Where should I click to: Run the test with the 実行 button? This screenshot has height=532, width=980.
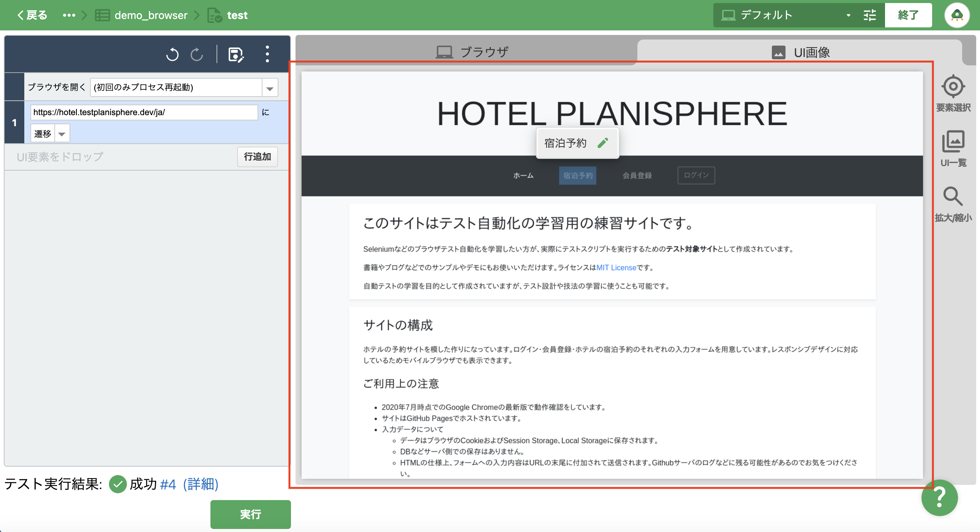[x=250, y=514]
